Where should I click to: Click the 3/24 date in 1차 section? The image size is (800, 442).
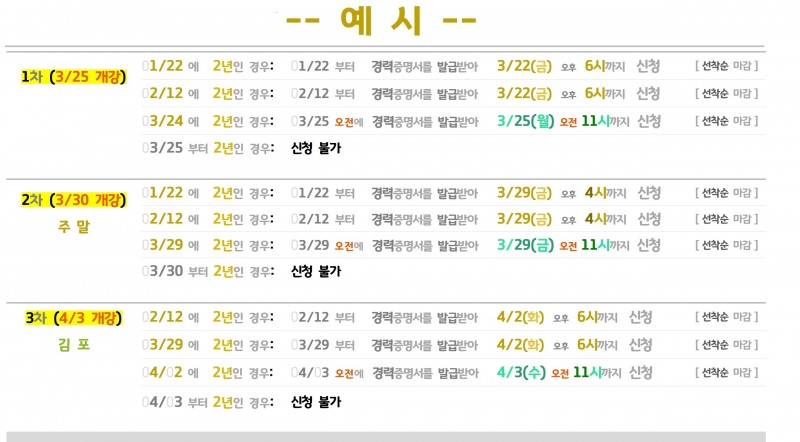click(x=163, y=121)
